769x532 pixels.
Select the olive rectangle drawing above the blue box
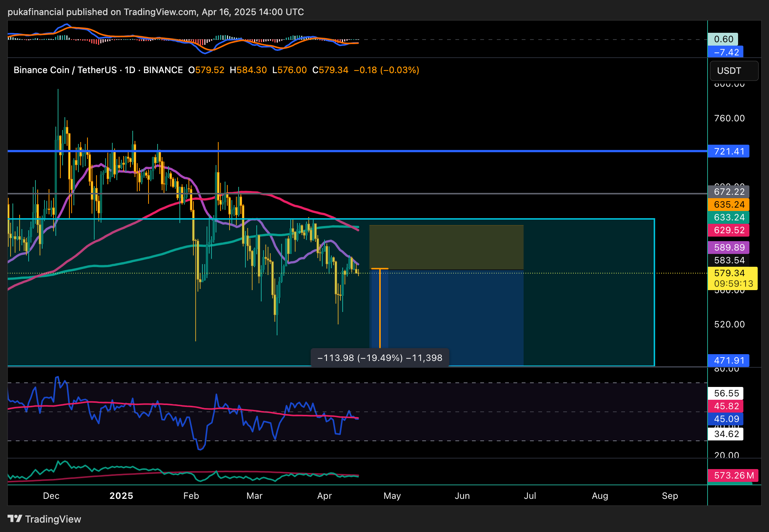click(446, 247)
